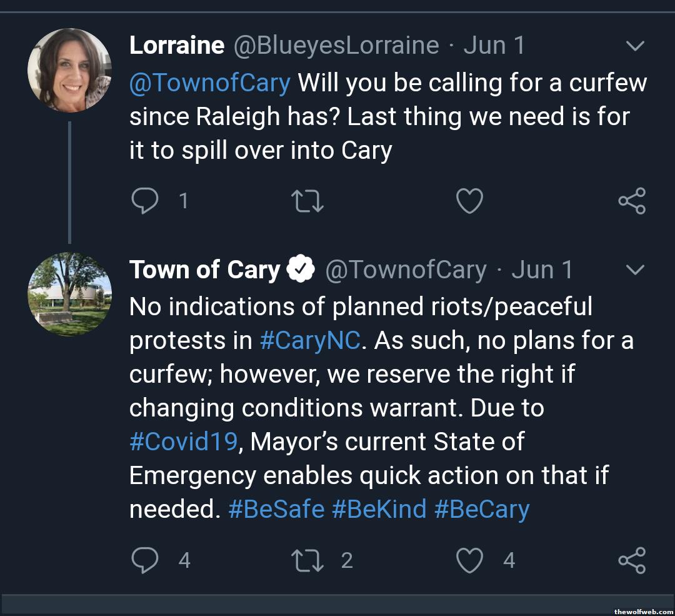Open the #BeSafe hashtag
The width and height of the screenshot is (675, 616).
(276, 510)
